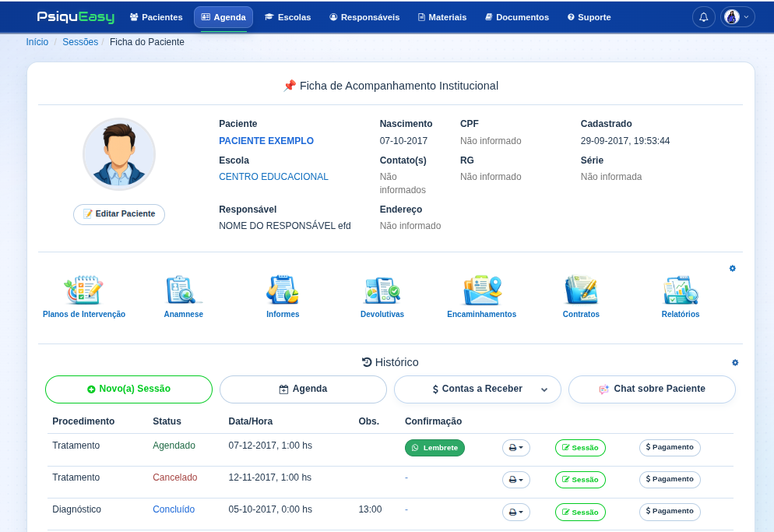Click Sessão button for Diagnóstico row
Screen dimensions: 774x532
[x=581, y=513]
